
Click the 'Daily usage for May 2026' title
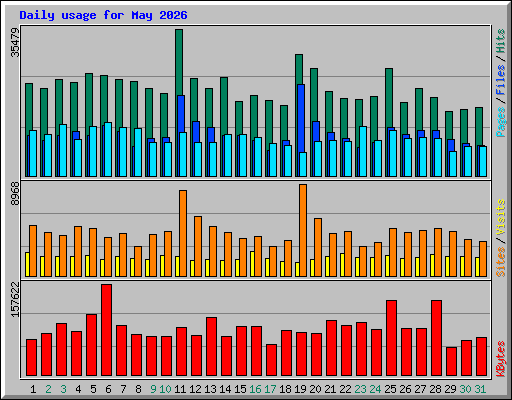(103, 15)
